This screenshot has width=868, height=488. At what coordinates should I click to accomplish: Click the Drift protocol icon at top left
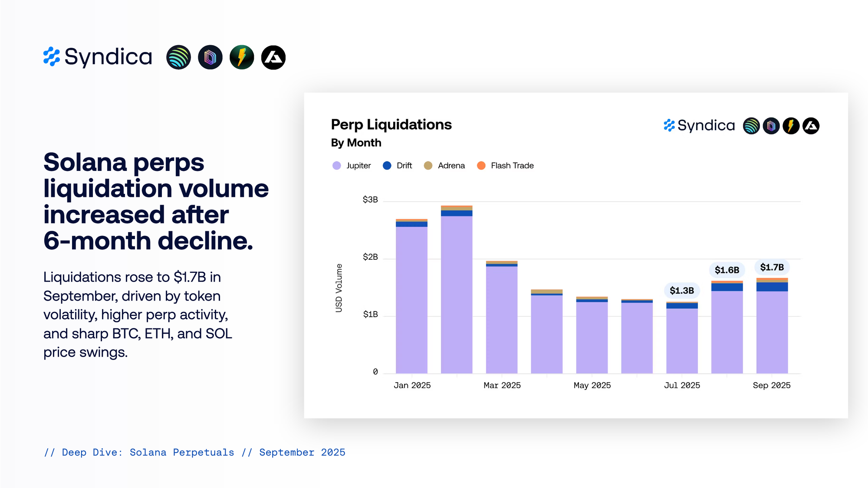pyautogui.click(x=210, y=57)
